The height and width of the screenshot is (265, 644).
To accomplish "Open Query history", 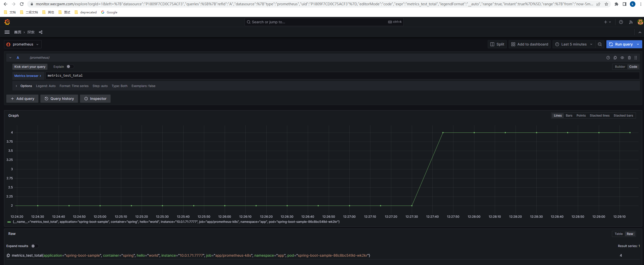I will (x=59, y=99).
